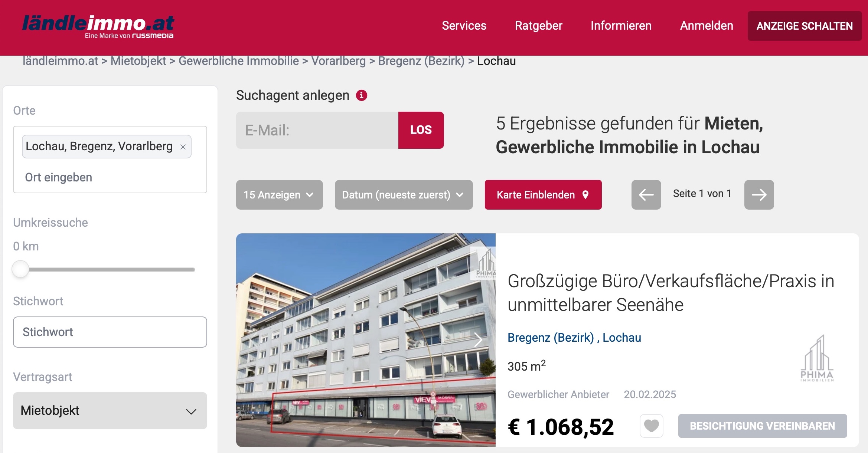
Task: Click the Umkreissuche slider handle
Action: (x=20, y=269)
